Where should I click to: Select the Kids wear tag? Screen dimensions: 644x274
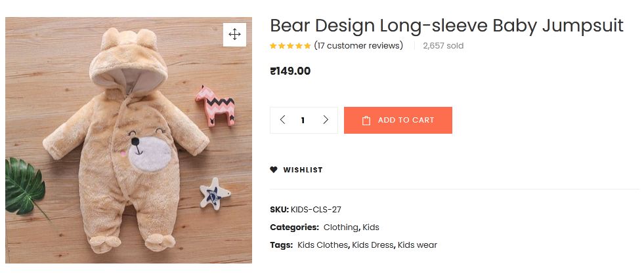click(x=417, y=245)
